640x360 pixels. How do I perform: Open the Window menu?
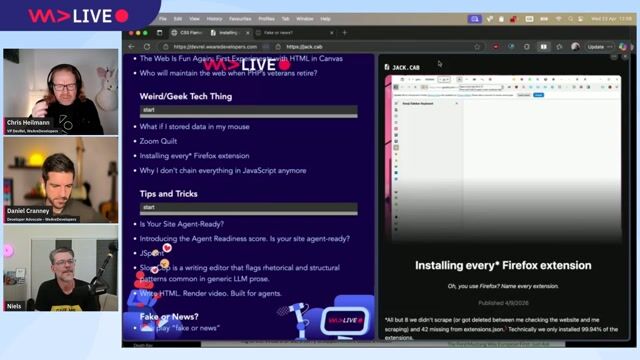305,19
